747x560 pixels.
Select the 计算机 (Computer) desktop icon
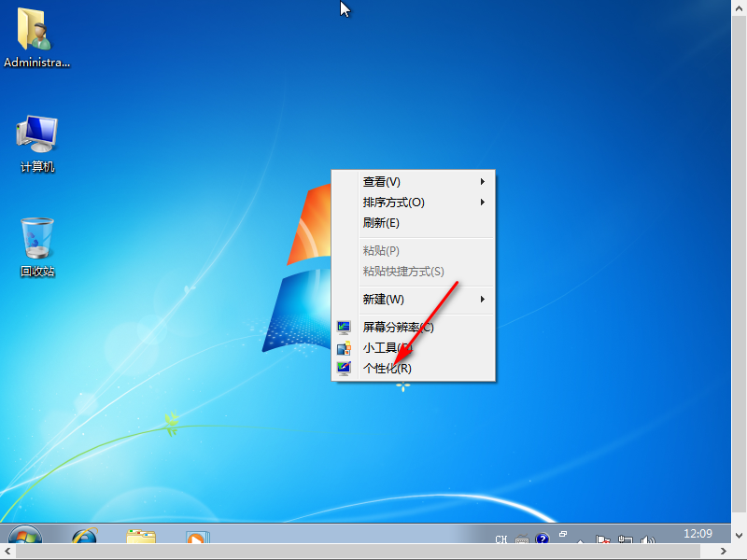tap(37, 140)
